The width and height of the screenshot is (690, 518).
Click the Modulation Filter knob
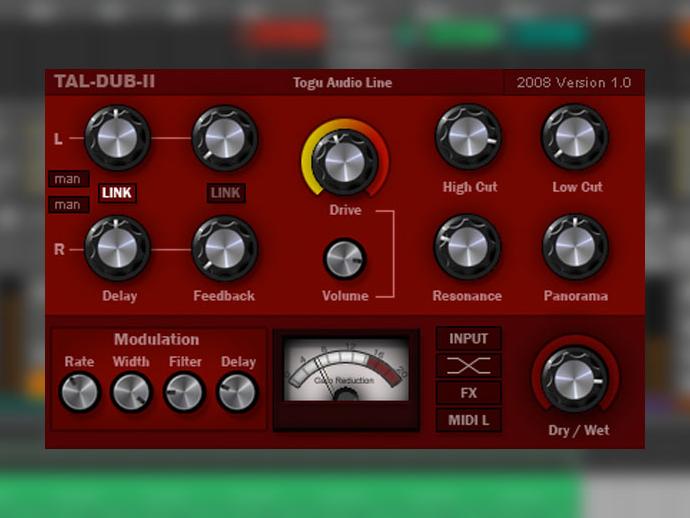[x=184, y=392]
